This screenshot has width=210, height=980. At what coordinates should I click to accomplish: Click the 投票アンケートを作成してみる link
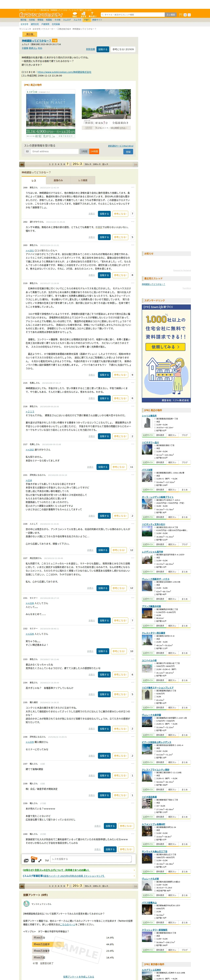79,977
